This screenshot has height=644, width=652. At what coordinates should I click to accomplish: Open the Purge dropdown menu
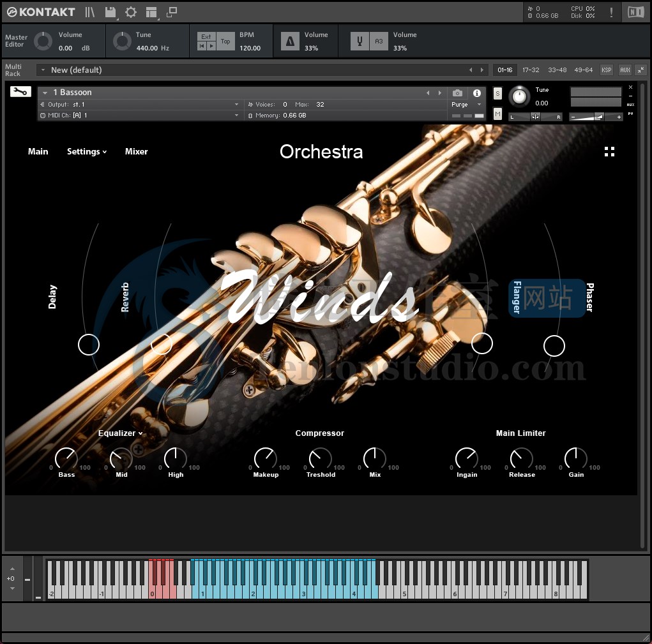click(x=467, y=104)
